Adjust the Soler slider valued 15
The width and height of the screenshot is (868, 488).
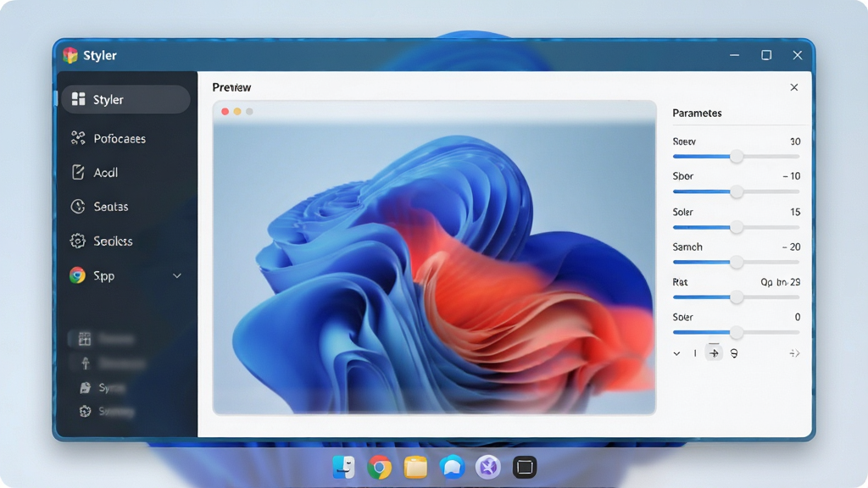pos(737,227)
